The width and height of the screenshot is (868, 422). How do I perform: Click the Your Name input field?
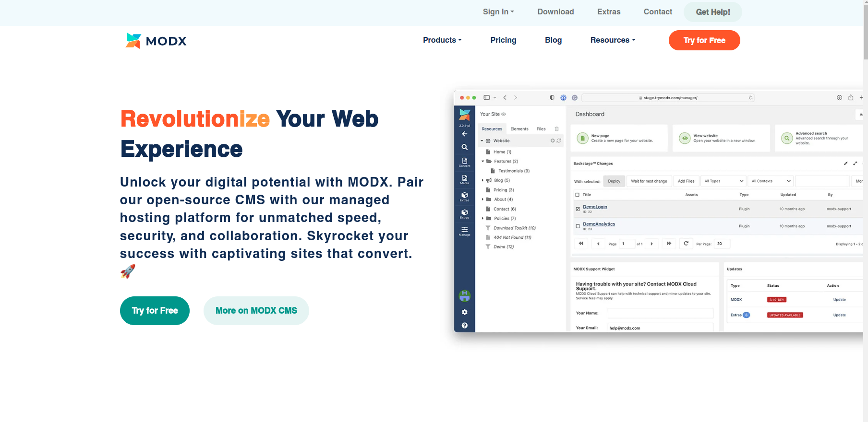[x=660, y=313]
